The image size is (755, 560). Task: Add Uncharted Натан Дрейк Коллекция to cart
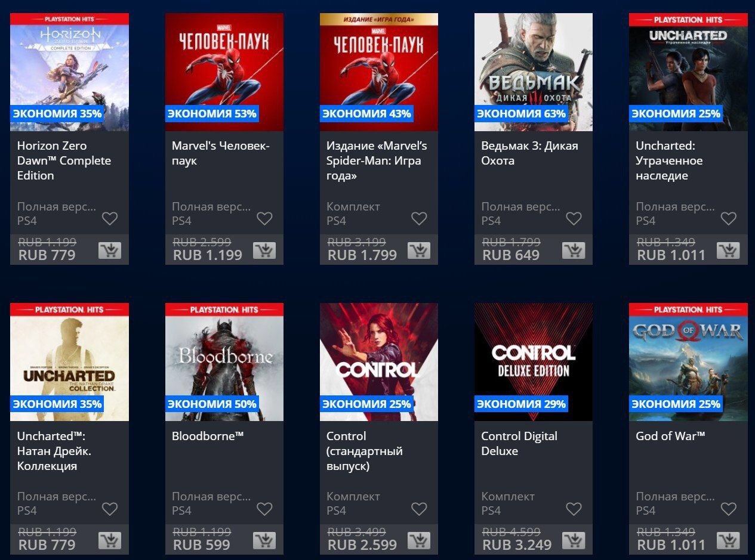click(x=110, y=540)
